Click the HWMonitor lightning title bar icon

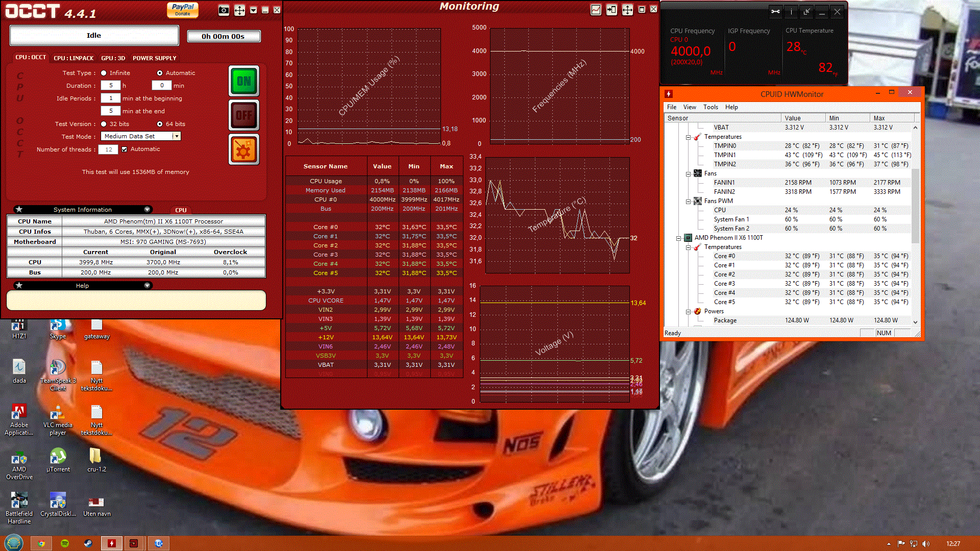click(669, 94)
